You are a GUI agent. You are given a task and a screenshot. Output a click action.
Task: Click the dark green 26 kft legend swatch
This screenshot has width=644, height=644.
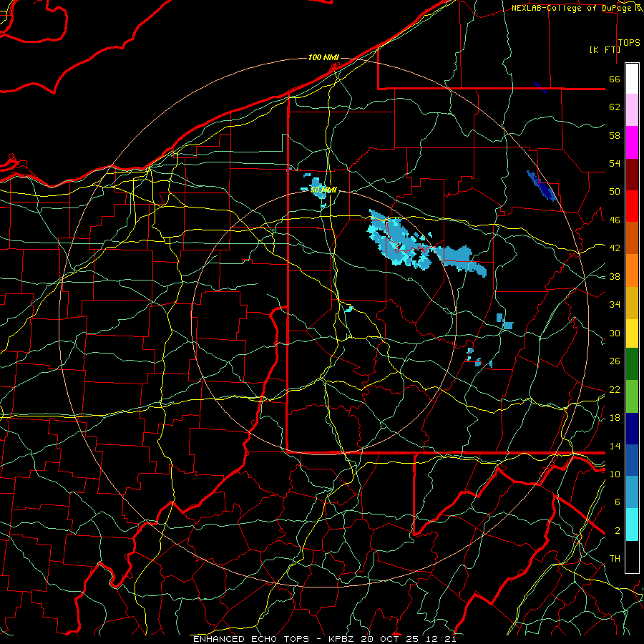point(632,364)
